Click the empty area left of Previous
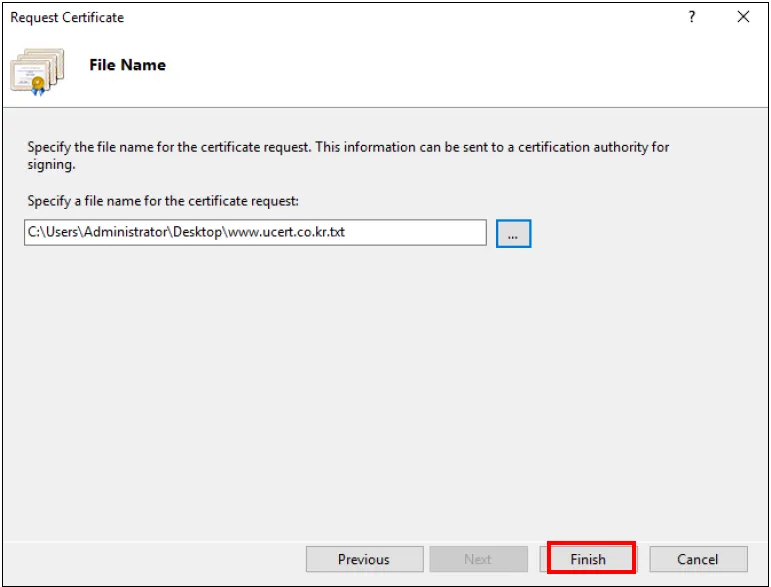The height and width of the screenshot is (587, 771). click(150, 559)
